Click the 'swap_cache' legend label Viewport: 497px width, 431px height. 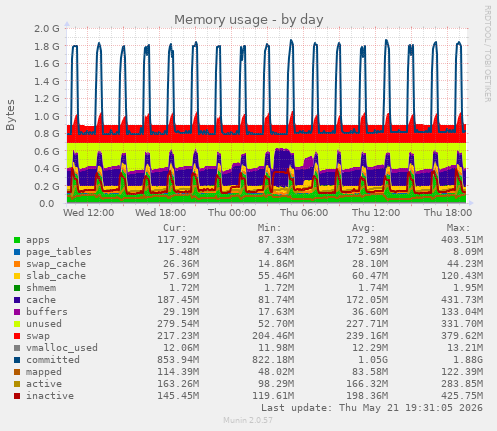click(56, 264)
